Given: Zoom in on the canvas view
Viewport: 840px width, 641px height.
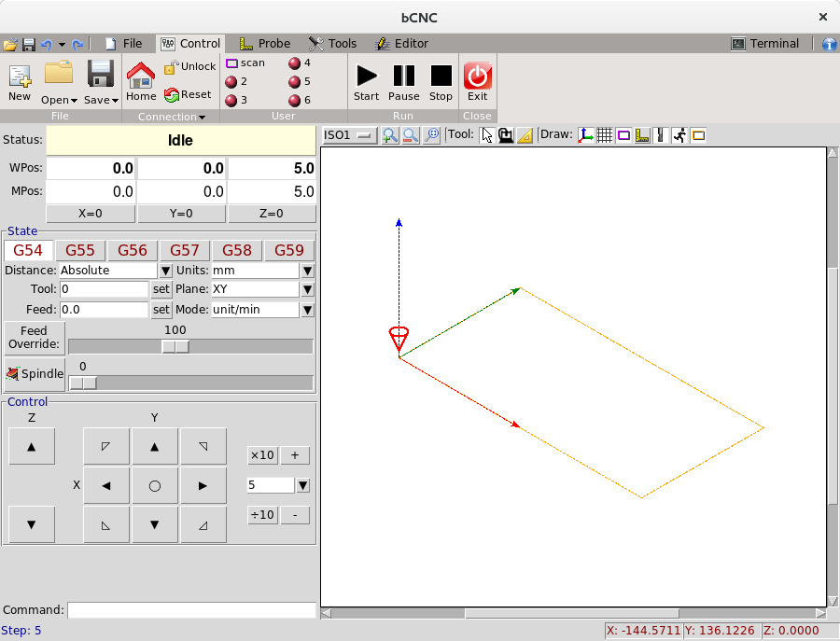Looking at the screenshot, I should tap(390, 135).
